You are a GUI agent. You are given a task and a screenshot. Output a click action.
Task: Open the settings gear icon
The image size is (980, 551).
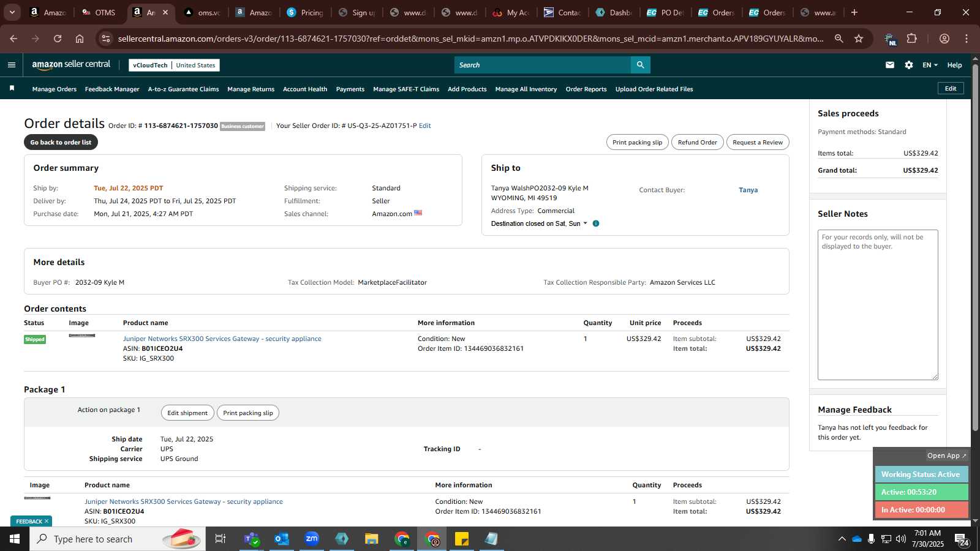point(909,65)
